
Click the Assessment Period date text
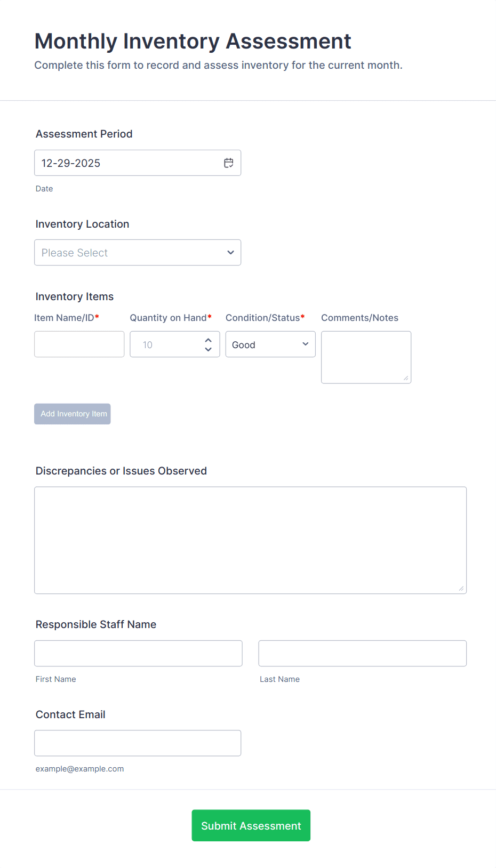coord(71,163)
